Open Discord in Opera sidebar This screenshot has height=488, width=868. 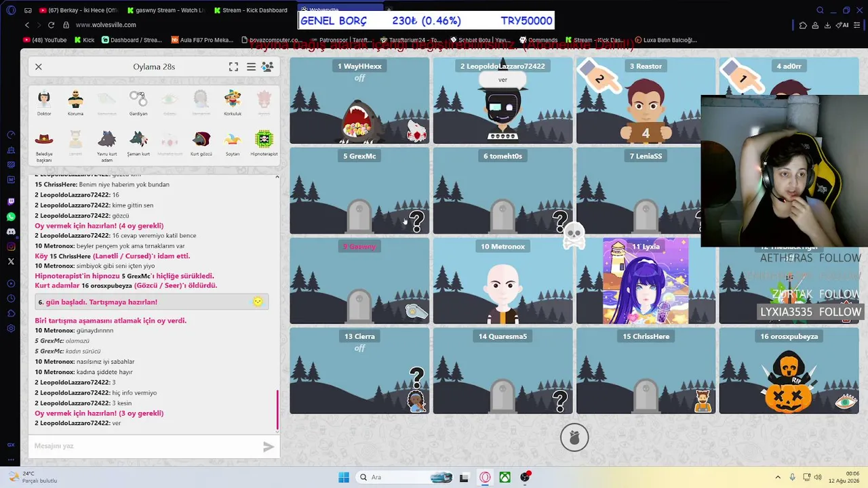pyautogui.click(x=11, y=232)
